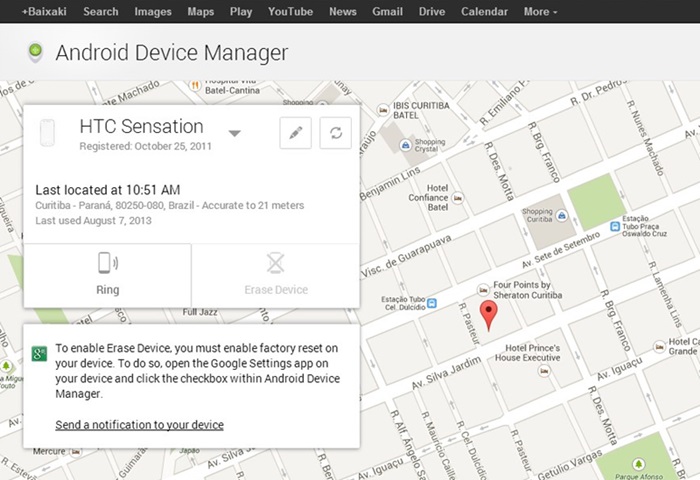
Task: Click the phone device icon beside HTC Sensation
Action: pos(47,133)
